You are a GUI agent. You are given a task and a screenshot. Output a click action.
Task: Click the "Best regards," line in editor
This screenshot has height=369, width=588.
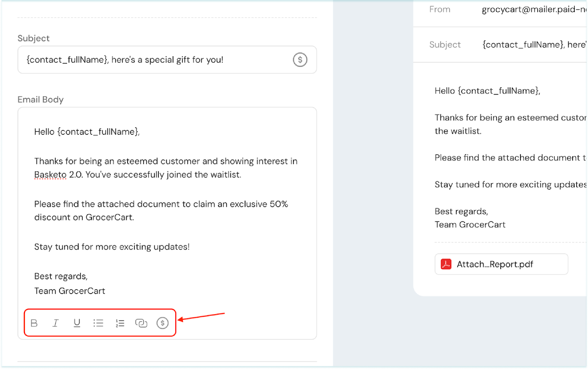pyautogui.click(x=61, y=276)
